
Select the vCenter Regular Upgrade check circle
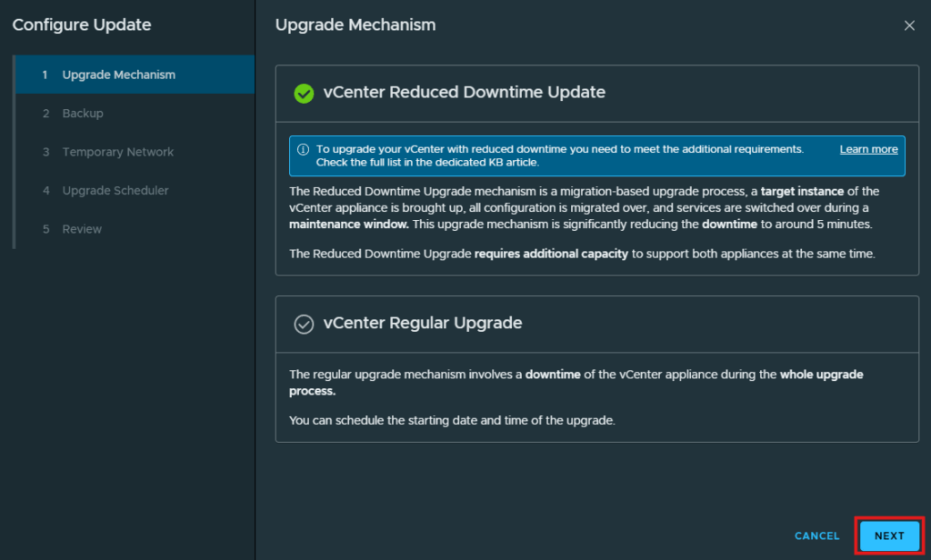(304, 325)
